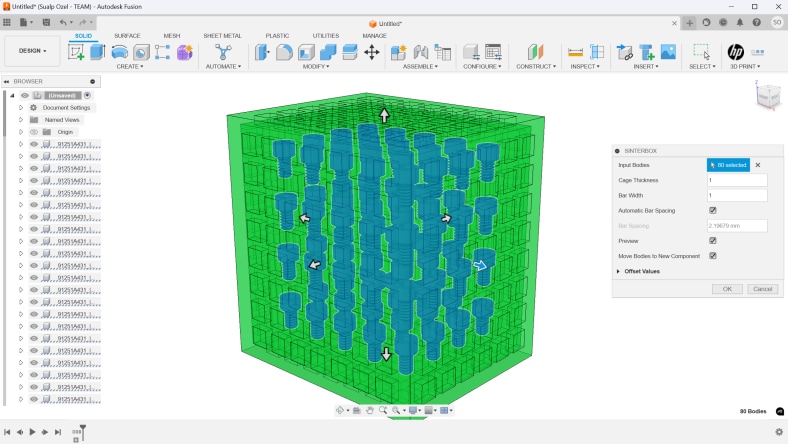Screen dimensions: 788x444
Task: Click the 80 selected Input Bodies button
Action: pos(728,165)
